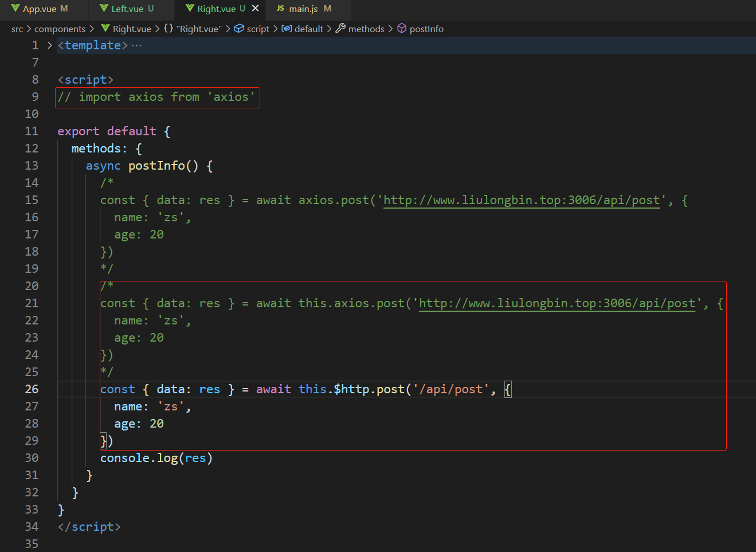Close the Right.vue tab
Image resolution: width=756 pixels, height=552 pixels.
coord(256,9)
